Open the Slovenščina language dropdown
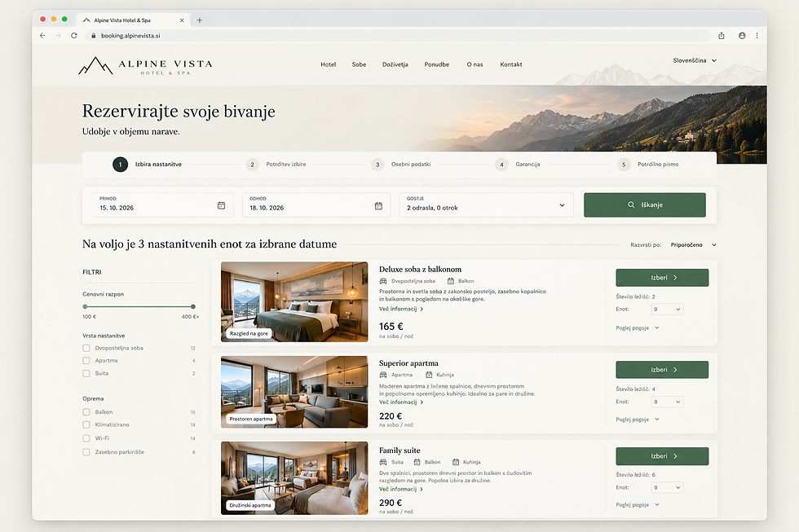Viewport: 799px width, 532px height. tap(695, 60)
